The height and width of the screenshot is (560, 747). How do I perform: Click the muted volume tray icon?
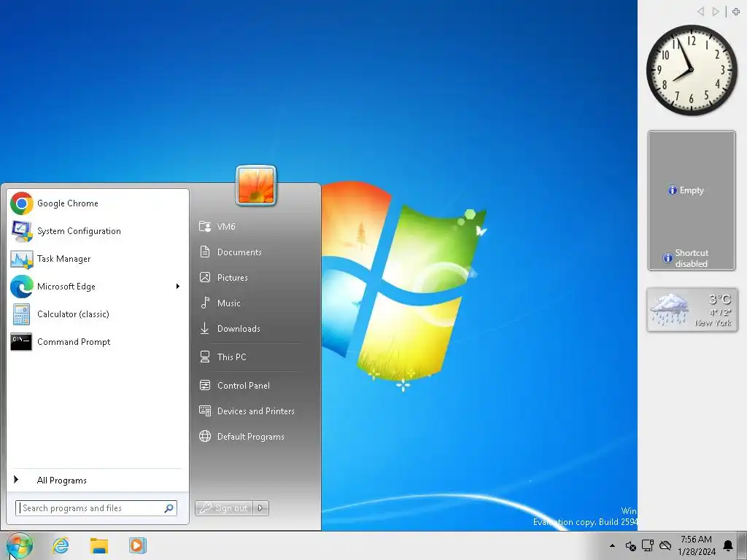631,545
